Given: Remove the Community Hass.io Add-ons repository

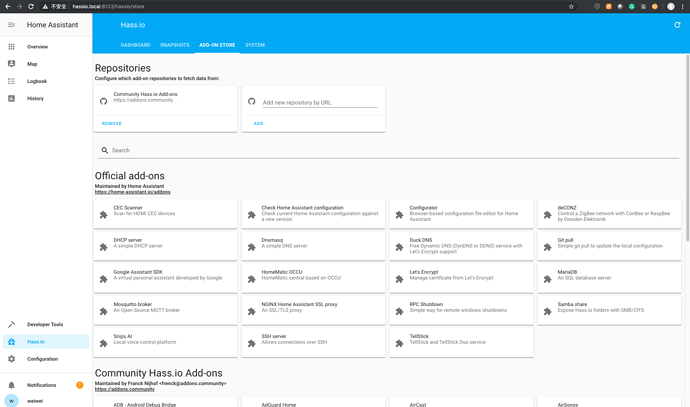Looking at the screenshot, I should click(x=112, y=123).
